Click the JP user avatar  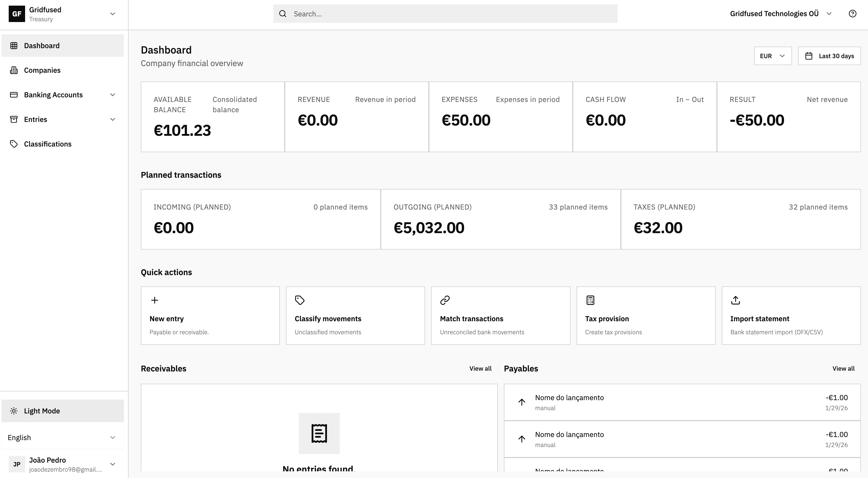coord(16,464)
